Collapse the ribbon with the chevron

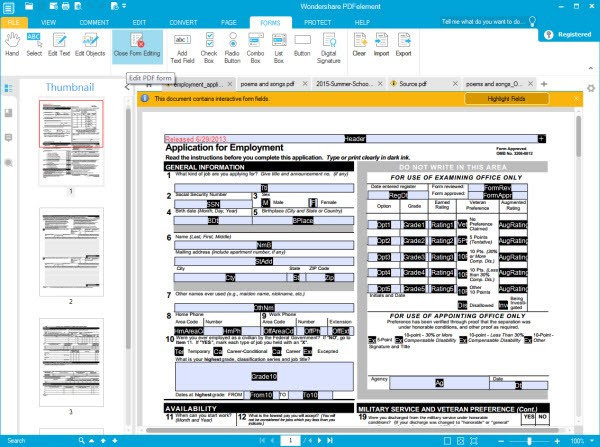pyautogui.click(x=591, y=68)
